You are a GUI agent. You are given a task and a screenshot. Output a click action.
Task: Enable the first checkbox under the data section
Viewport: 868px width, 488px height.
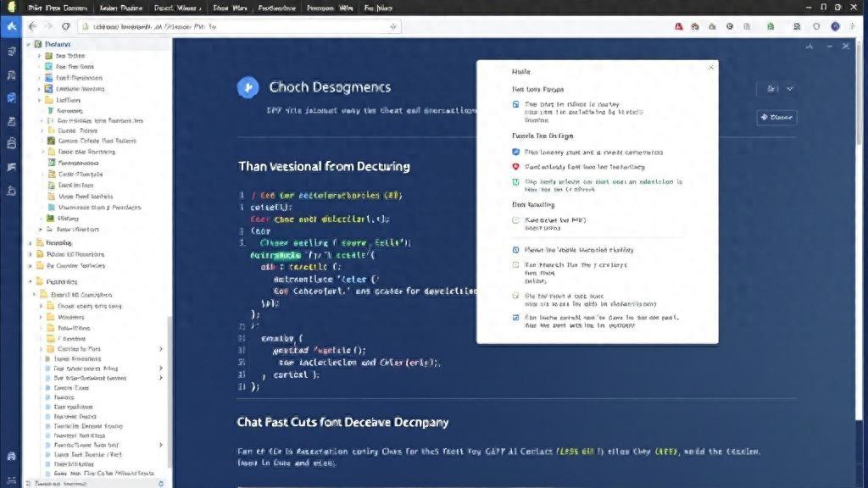point(515,219)
